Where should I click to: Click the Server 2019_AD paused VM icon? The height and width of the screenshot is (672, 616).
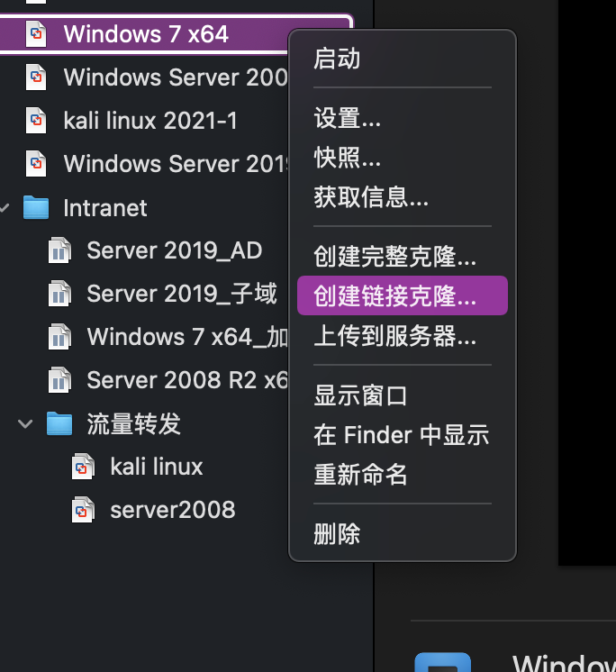pyautogui.click(x=59, y=250)
